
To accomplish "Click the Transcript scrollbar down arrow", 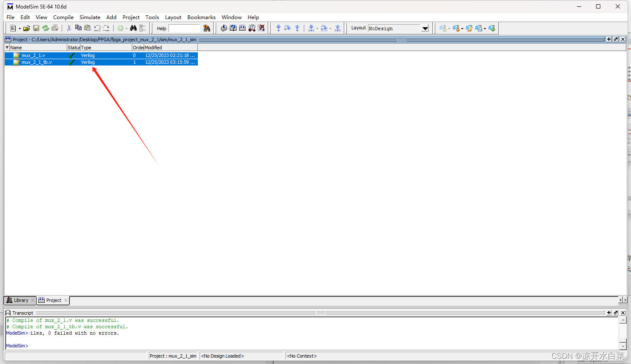I will (623, 347).
